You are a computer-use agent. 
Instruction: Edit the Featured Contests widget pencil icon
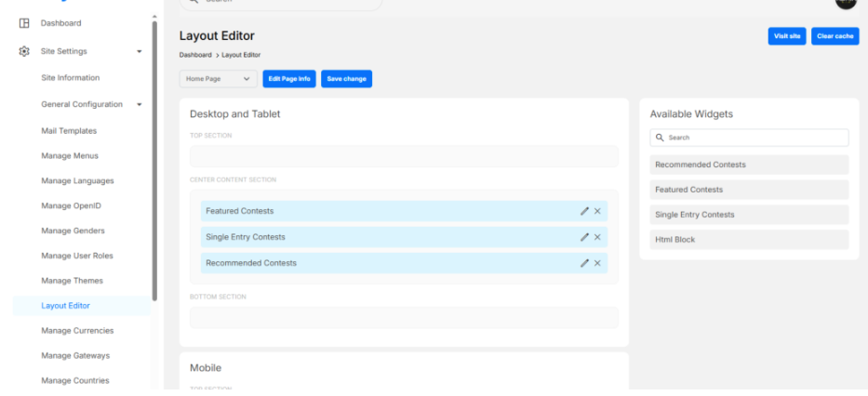coord(584,211)
